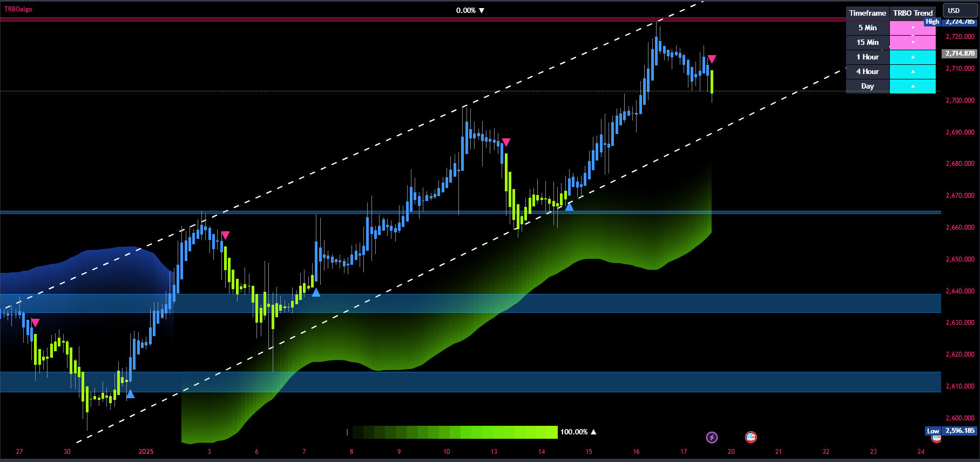Screen dimensions: 980x462
Task: Click the purple lightning event icon
Action: (x=712, y=437)
